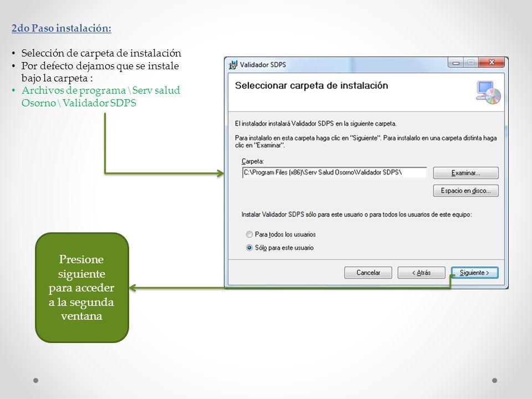
Task: Click the computer and disc installer icon
Action: tap(488, 93)
